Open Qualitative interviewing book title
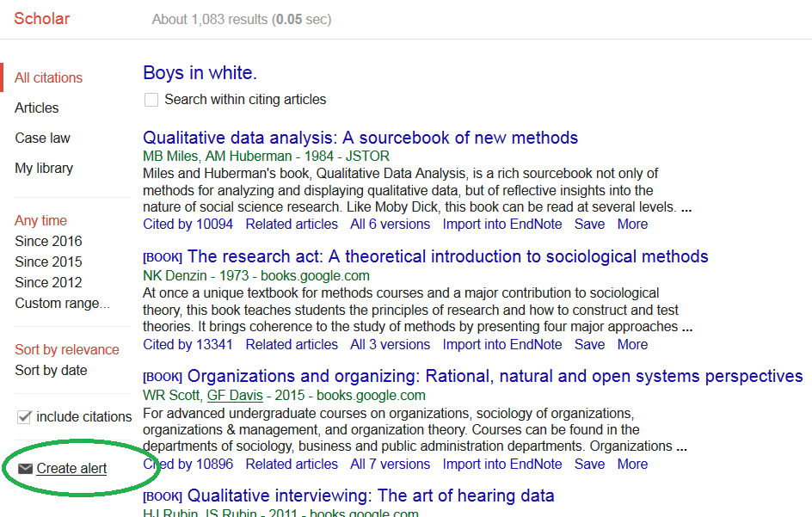Image resolution: width=812 pixels, height=517 pixels. [x=371, y=495]
